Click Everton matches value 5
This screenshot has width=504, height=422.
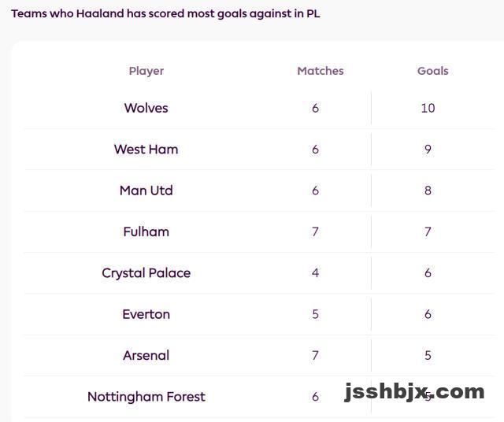pos(315,314)
